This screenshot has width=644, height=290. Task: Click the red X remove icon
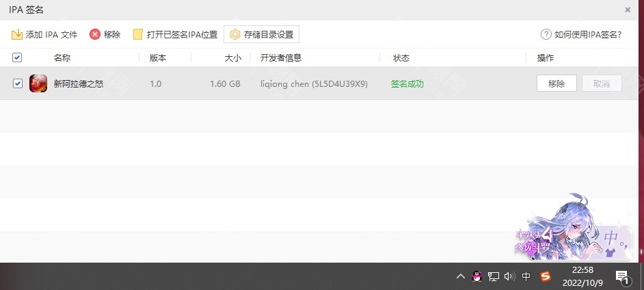coord(95,34)
